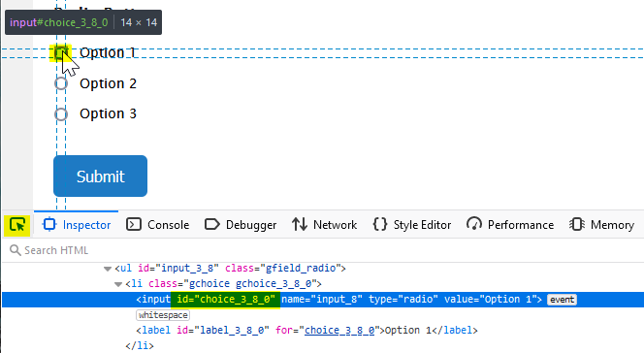Collapse the li gchoice_3_8_0 node

click(118, 284)
